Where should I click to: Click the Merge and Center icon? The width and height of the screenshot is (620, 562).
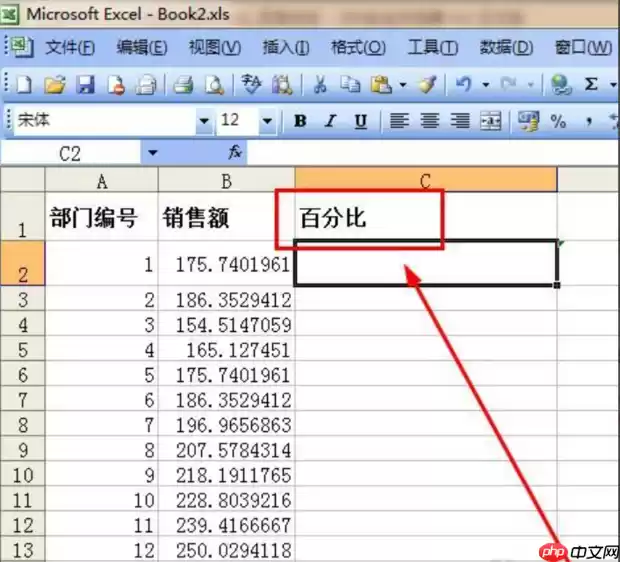491,121
